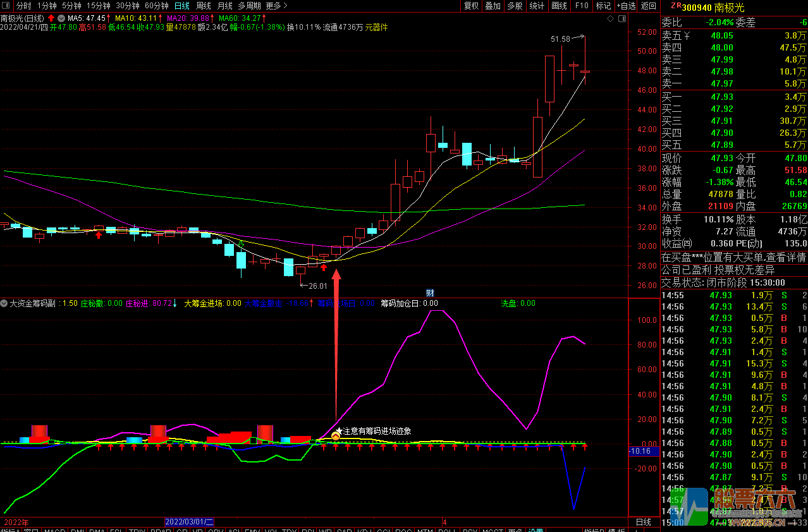
Task: Click the 标记 mark button
Action: click(x=603, y=6)
